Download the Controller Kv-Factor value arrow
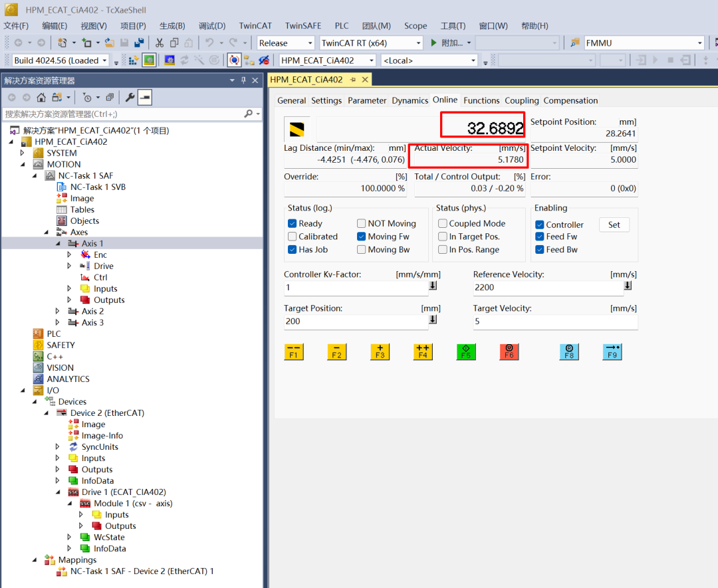This screenshot has height=588, width=718. coord(433,286)
